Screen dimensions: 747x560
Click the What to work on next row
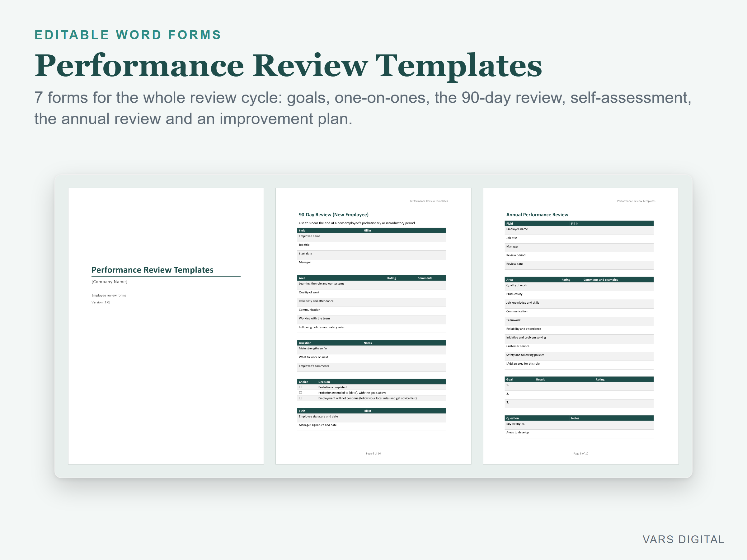click(x=371, y=358)
